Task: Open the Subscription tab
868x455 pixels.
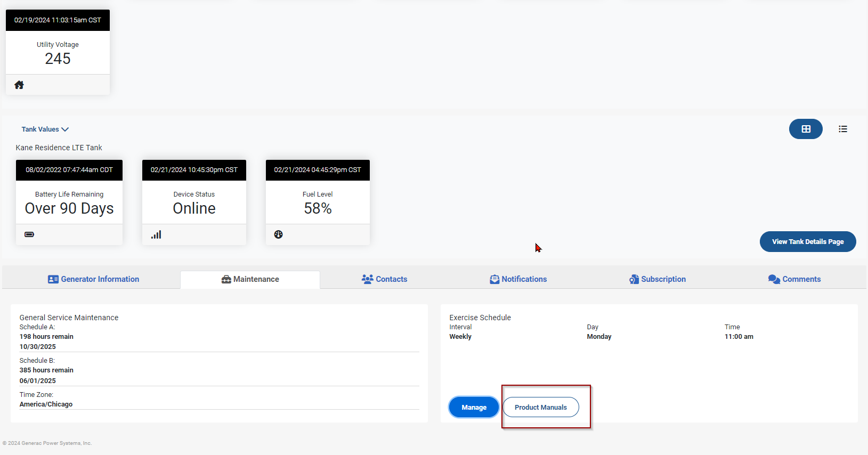Action: [657, 279]
